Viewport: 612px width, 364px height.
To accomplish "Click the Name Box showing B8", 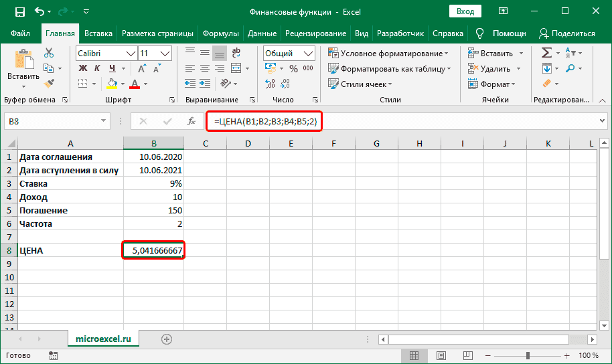I will pyautogui.click(x=50, y=121).
